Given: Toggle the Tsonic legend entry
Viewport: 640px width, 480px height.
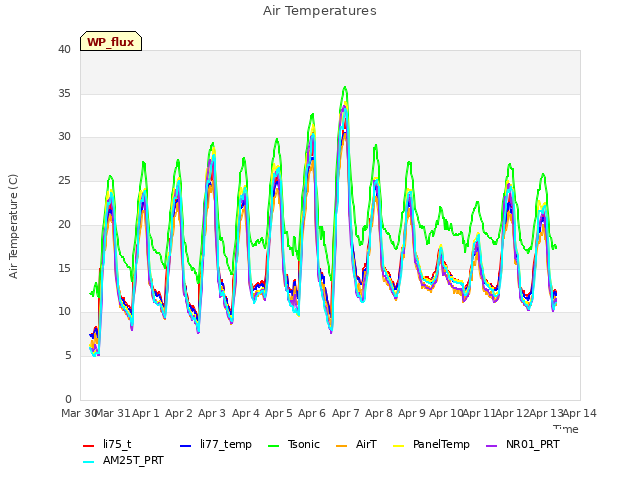Looking at the screenshot, I should [x=293, y=444].
